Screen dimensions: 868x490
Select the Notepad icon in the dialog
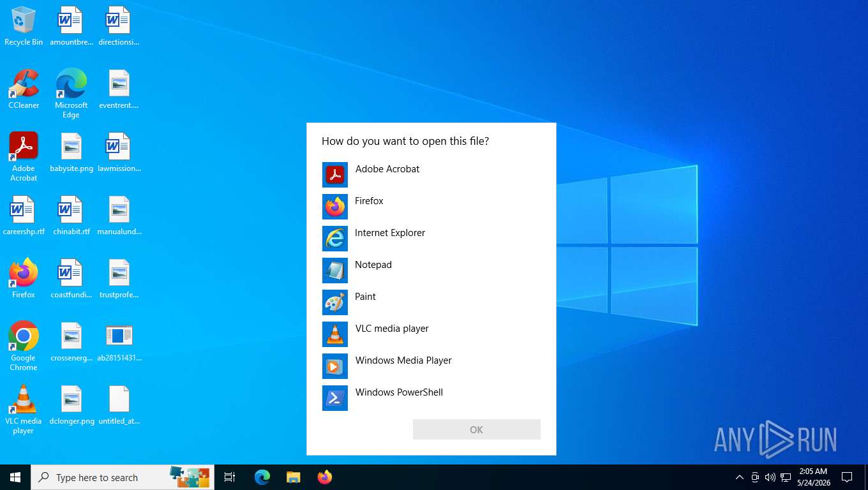pos(335,270)
